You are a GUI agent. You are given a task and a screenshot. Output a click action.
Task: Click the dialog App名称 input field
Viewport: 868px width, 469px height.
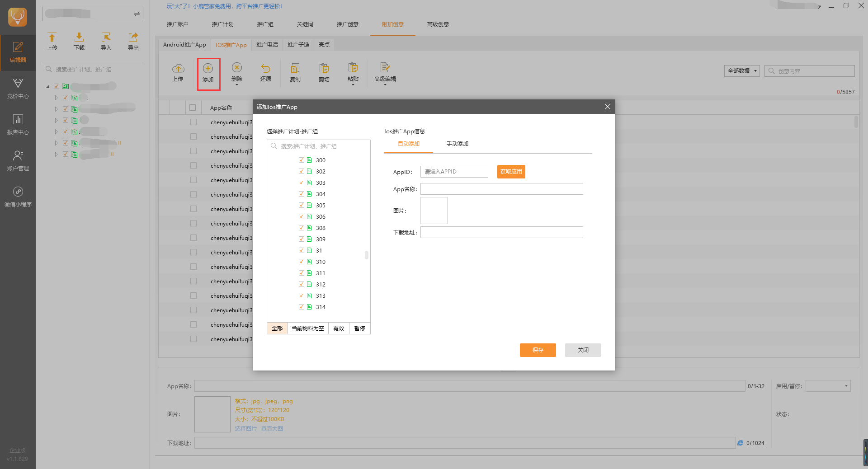(x=502, y=189)
